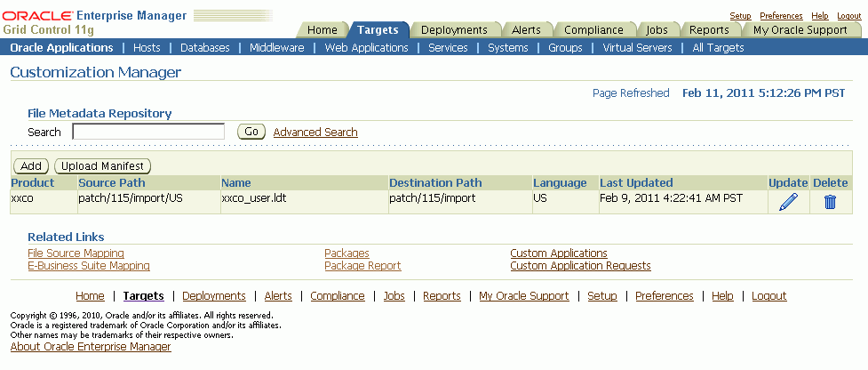The height and width of the screenshot is (370, 868).
Task: Open the My Oracle Support tab
Action: click(800, 30)
